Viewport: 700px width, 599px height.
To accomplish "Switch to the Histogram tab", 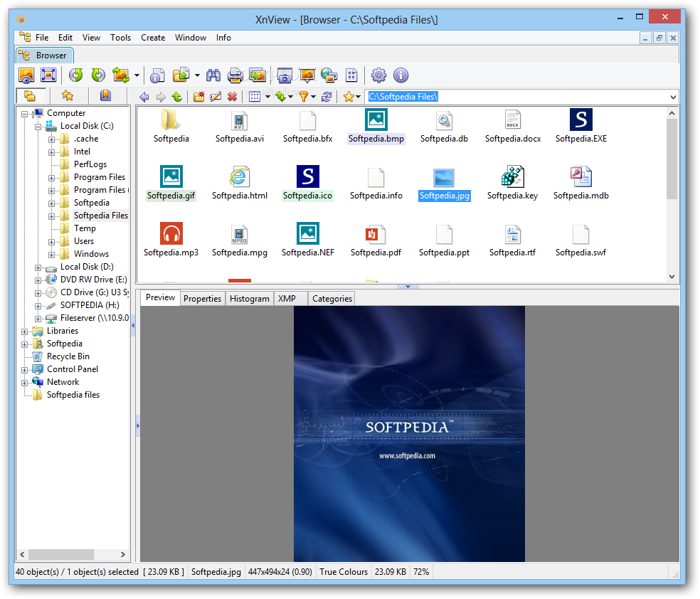I will [249, 299].
